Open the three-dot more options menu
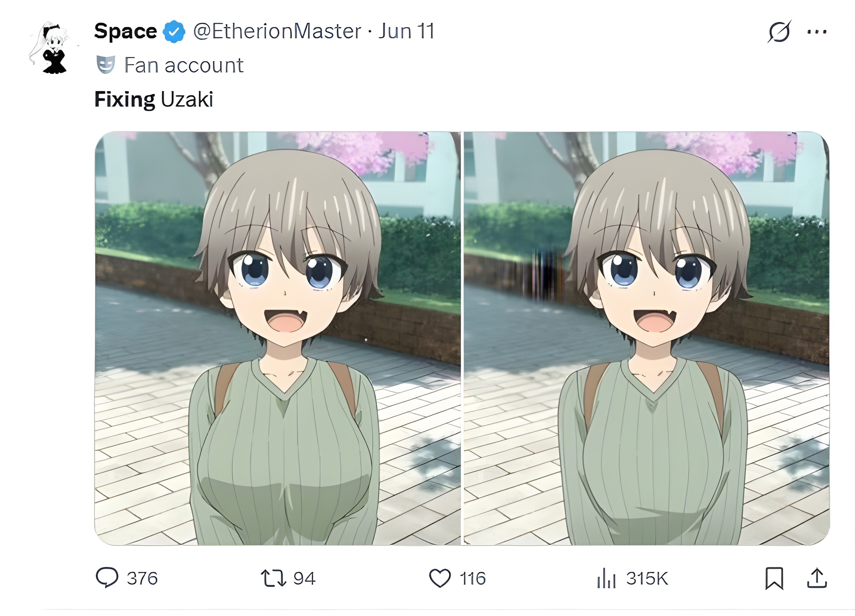Screen dimensions: 855x616 click(817, 32)
